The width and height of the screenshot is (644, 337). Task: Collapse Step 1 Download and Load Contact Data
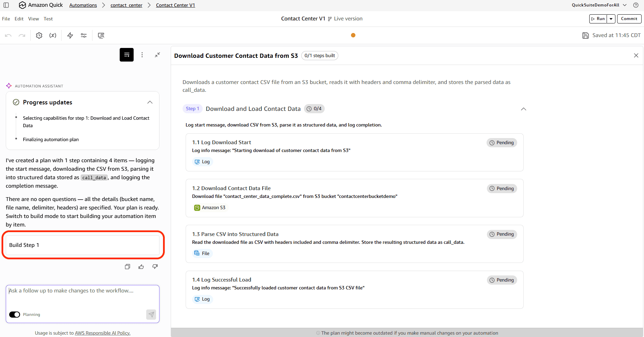(x=524, y=109)
